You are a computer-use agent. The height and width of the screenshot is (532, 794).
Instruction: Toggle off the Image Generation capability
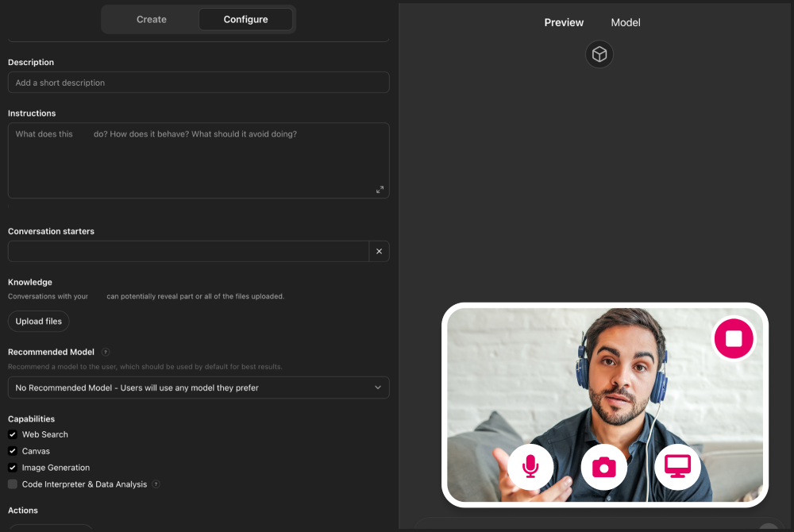pos(12,467)
